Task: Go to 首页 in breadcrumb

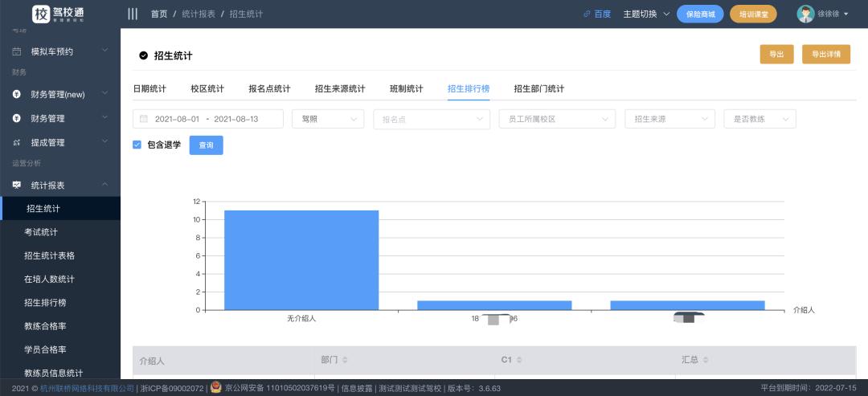Action: (159, 14)
